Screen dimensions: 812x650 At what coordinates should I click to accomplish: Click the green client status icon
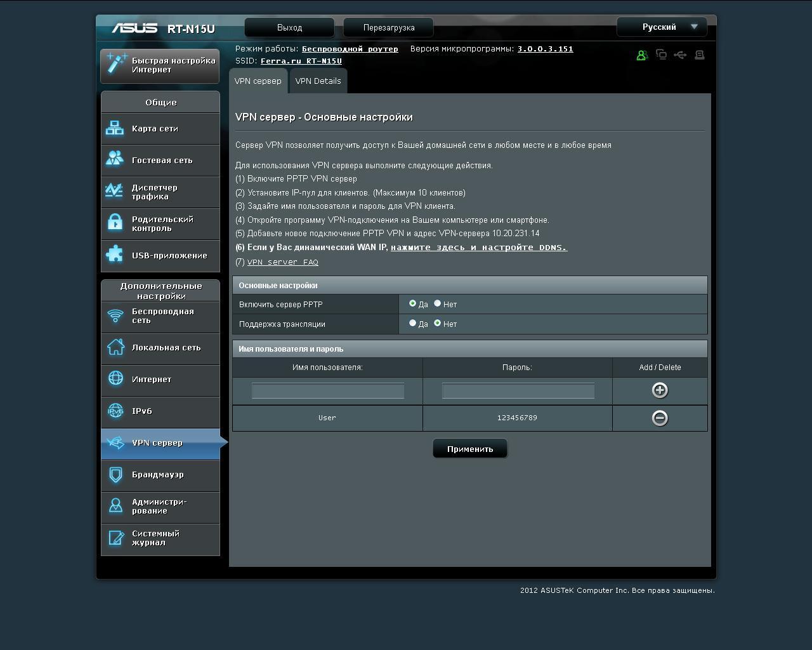[641, 55]
